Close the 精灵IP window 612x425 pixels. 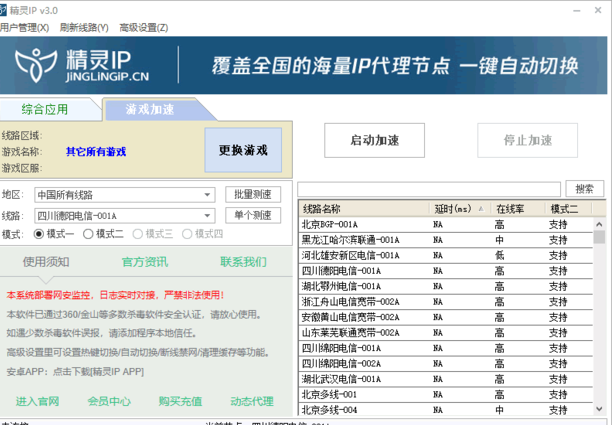[598, 11]
